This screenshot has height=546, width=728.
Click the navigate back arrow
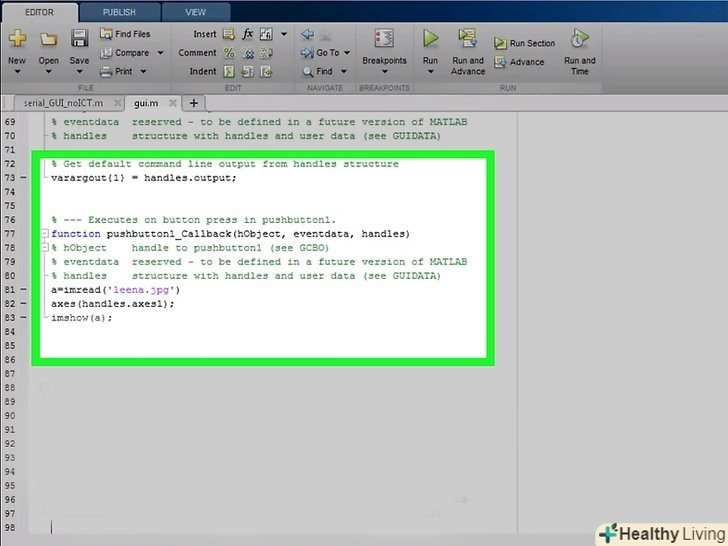[307, 34]
